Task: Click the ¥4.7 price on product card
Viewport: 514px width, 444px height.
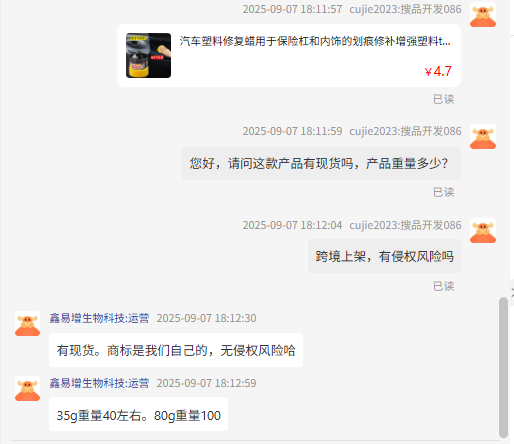Action: tap(438, 71)
